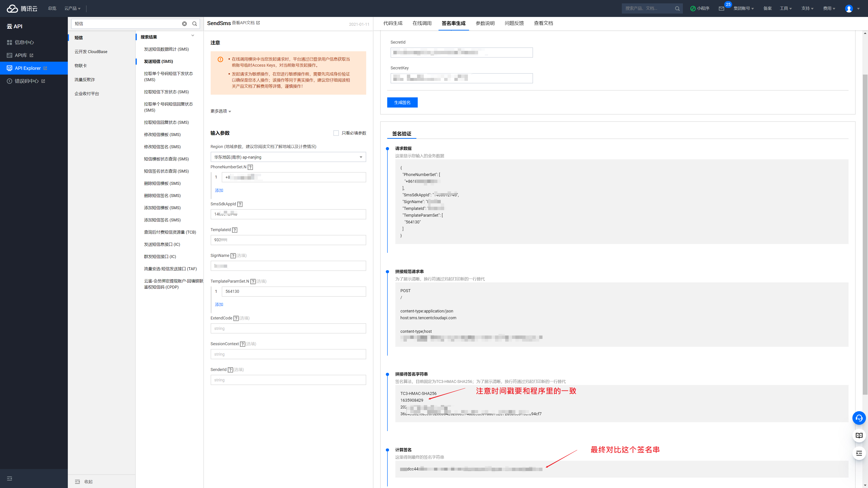
Task: Show help for SessionContext
Action: (243, 344)
